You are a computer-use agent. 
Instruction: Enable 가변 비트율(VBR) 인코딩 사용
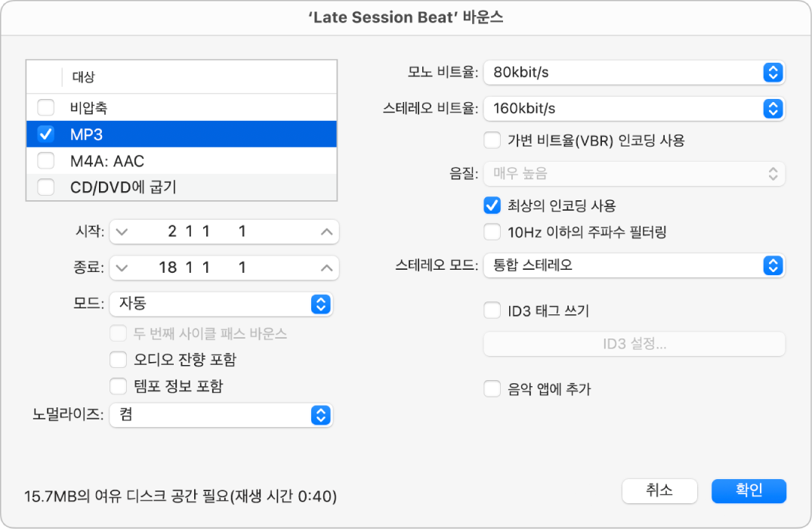pyautogui.click(x=492, y=140)
